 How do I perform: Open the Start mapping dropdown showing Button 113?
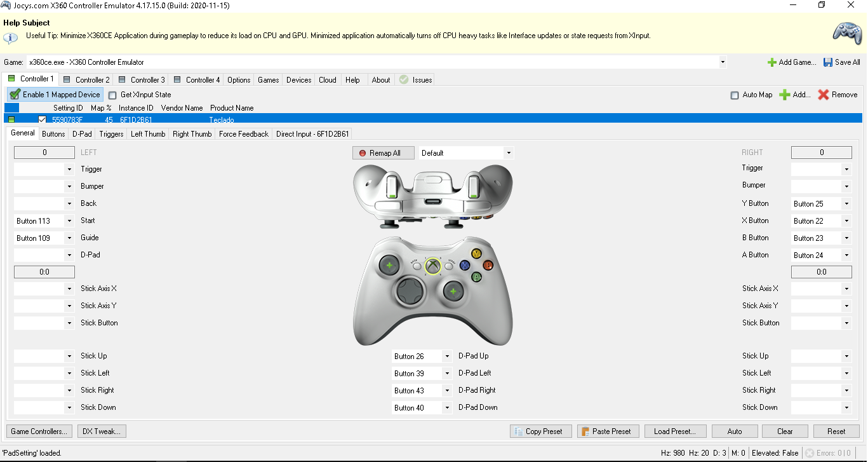pyautogui.click(x=69, y=221)
